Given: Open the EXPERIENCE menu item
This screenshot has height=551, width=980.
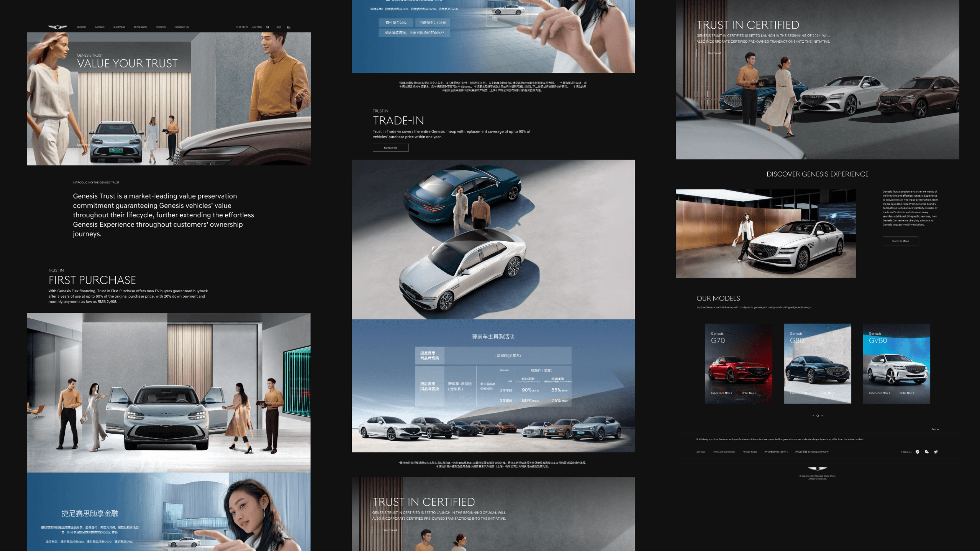Looking at the screenshot, I should point(140,27).
